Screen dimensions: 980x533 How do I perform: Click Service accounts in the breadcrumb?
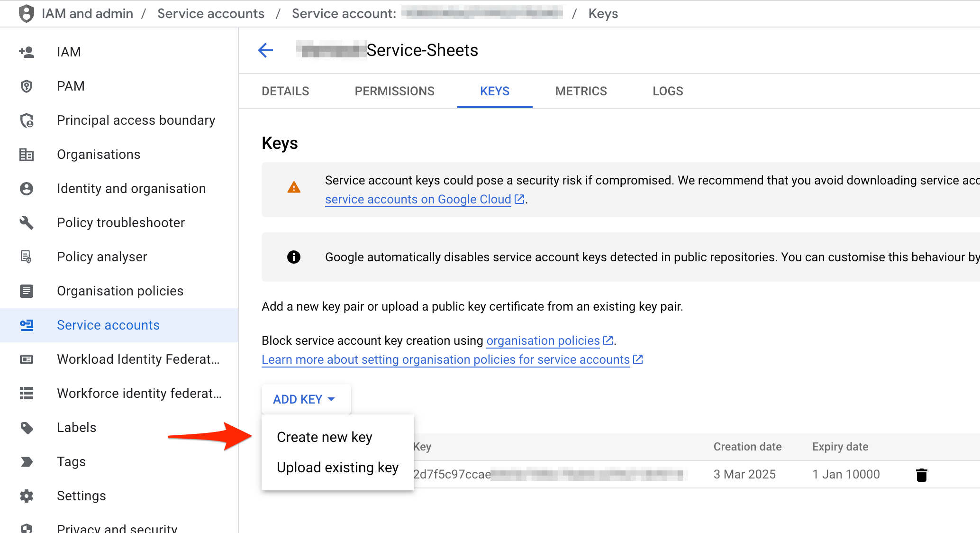pyautogui.click(x=211, y=13)
